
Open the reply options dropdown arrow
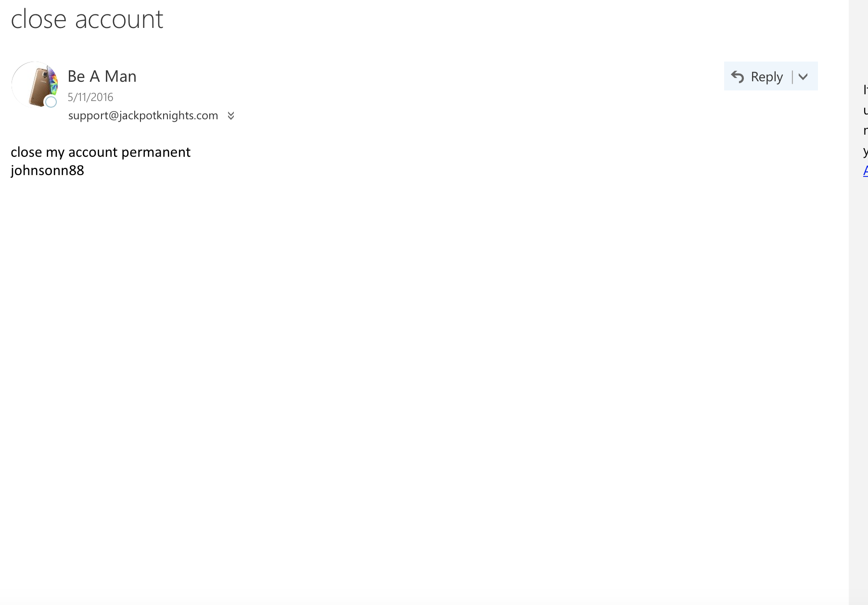pos(803,76)
